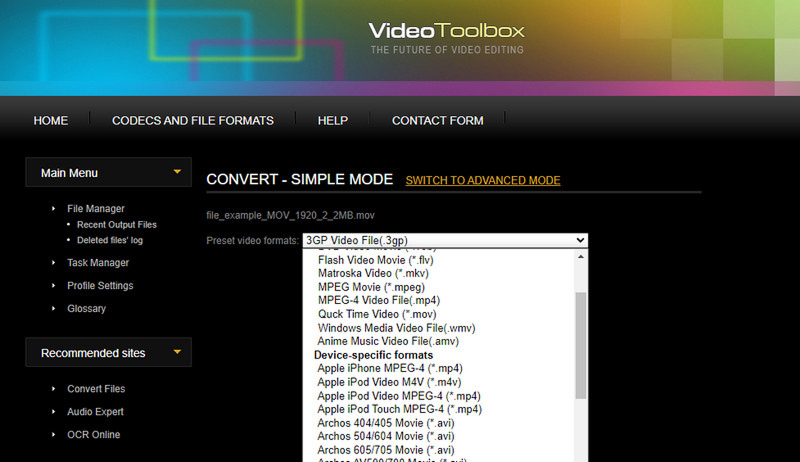Collapse the Recommended sites arrow icon

pyautogui.click(x=177, y=352)
